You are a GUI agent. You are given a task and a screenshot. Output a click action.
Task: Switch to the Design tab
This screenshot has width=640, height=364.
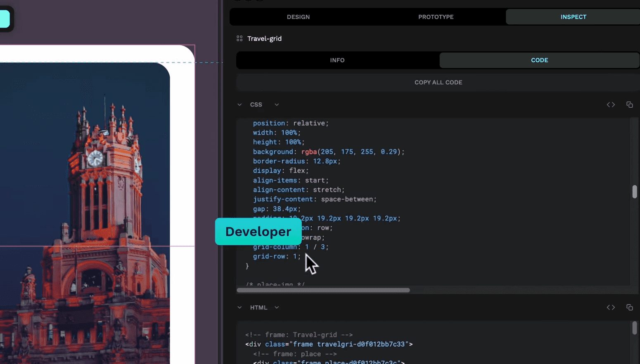298,17
